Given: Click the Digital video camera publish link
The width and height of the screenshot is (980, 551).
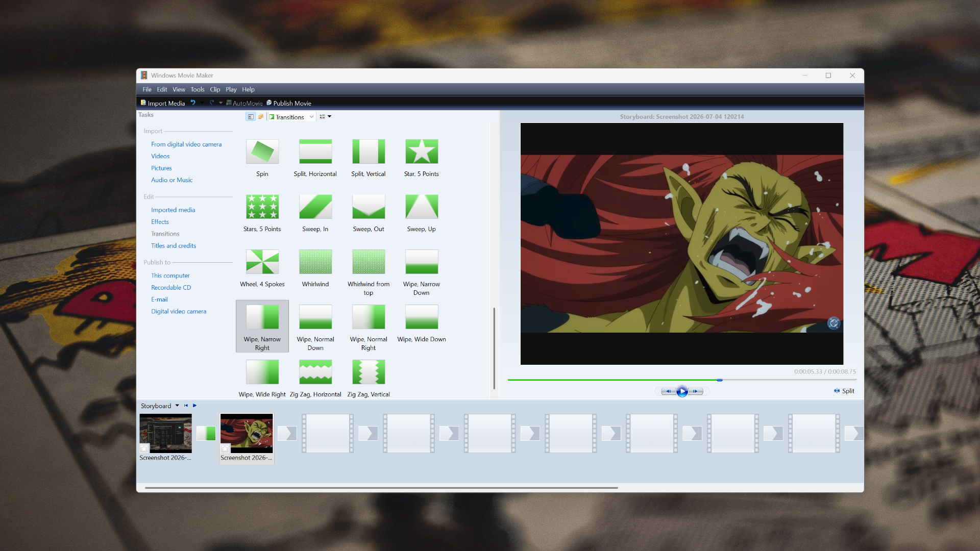Looking at the screenshot, I should pos(179,311).
